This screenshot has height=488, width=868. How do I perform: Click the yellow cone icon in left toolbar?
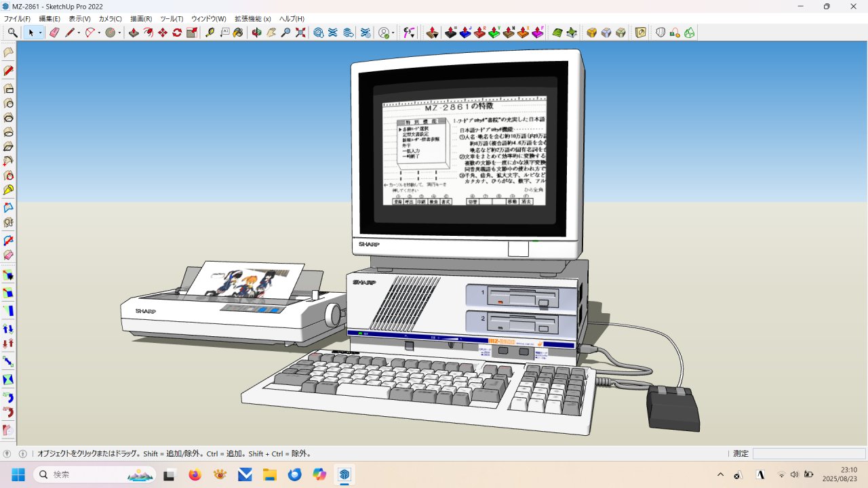[x=8, y=190]
